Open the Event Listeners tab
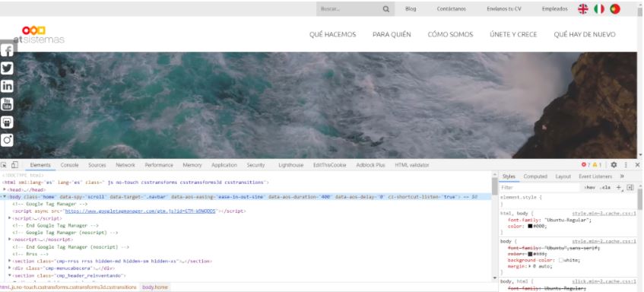This screenshot has width=644, height=292. pyautogui.click(x=595, y=176)
